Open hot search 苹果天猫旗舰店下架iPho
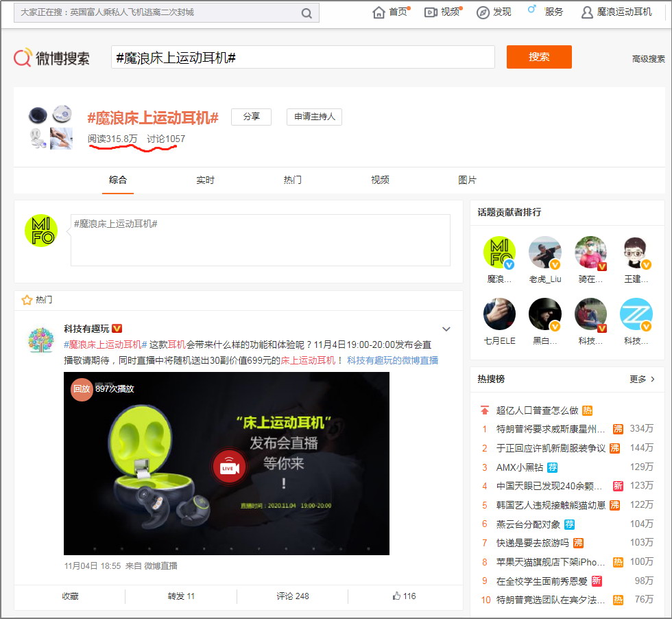 click(x=551, y=562)
